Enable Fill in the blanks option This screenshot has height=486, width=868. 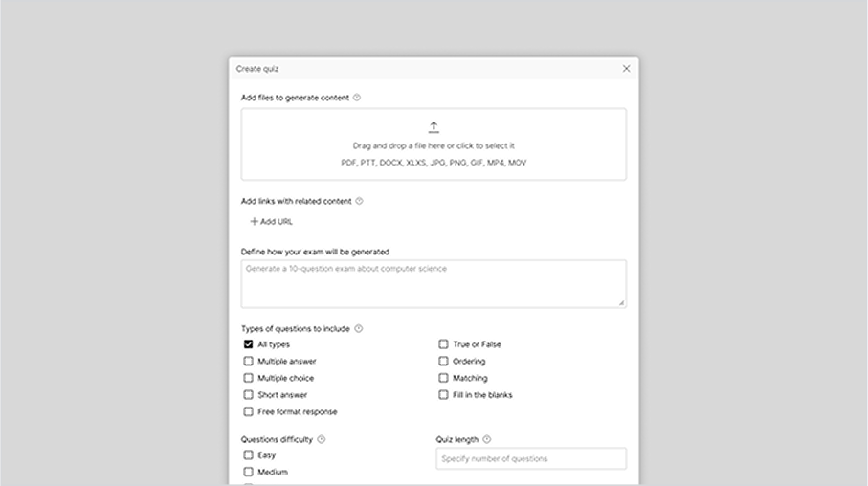click(443, 395)
